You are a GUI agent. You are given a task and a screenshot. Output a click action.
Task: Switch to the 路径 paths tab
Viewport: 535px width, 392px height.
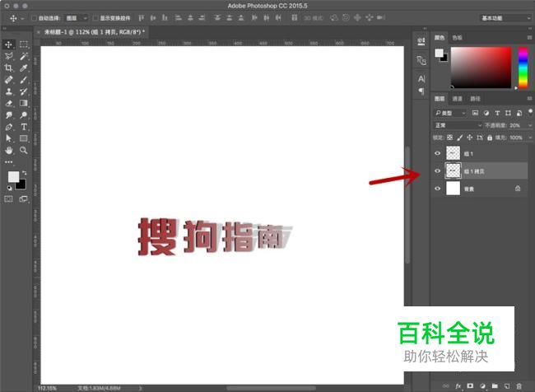475,99
